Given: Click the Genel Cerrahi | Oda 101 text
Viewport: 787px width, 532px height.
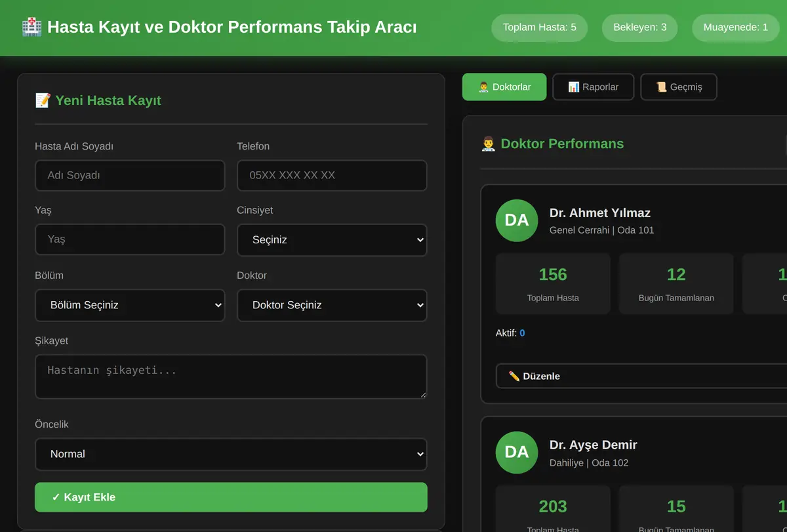Looking at the screenshot, I should click(601, 230).
